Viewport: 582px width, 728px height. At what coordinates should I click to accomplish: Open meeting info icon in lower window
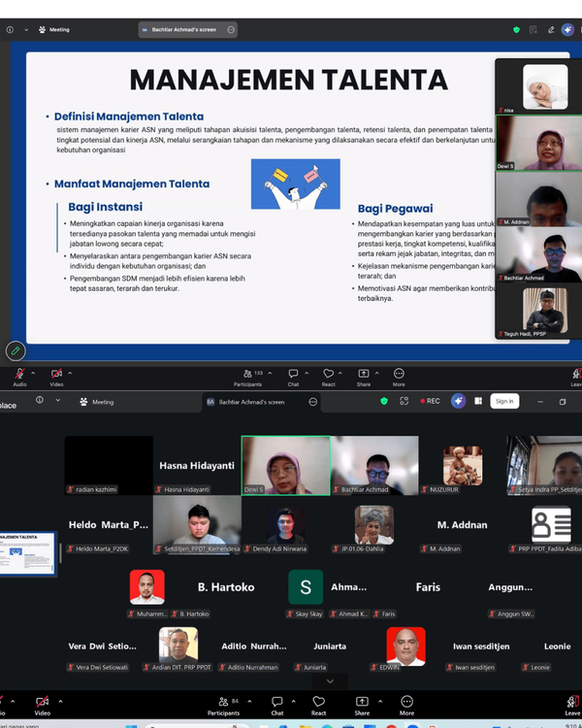[x=40, y=400]
